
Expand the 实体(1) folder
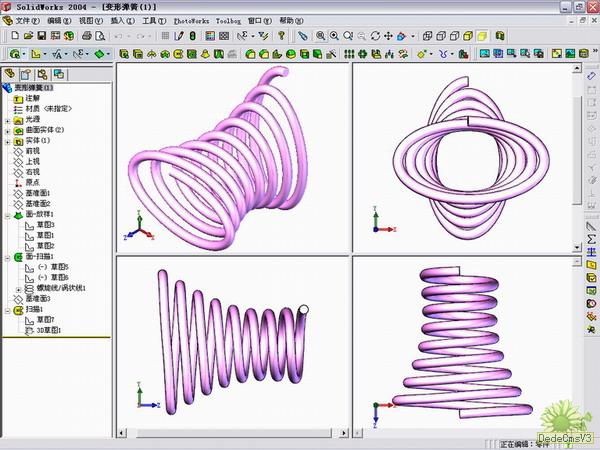pos(8,141)
